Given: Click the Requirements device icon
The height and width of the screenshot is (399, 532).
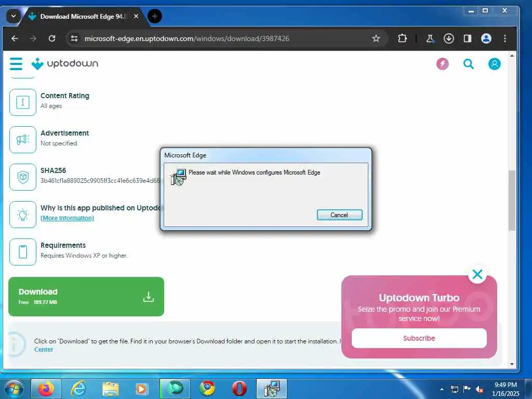Looking at the screenshot, I should click(x=23, y=252).
